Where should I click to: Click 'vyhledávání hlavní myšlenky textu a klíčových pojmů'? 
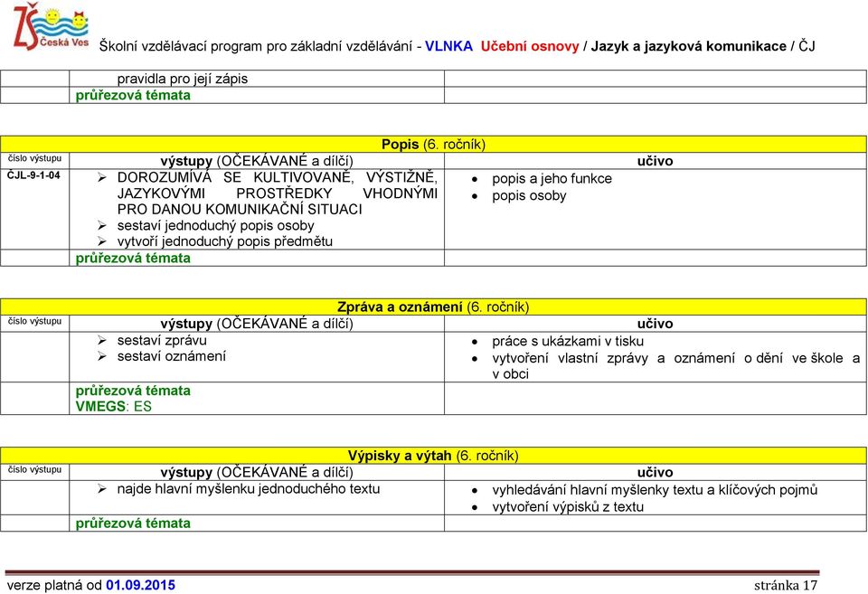click(655, 490)
